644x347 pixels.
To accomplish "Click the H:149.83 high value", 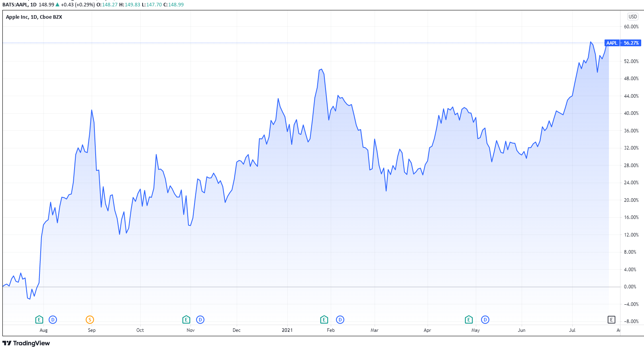I will (130, 5).
